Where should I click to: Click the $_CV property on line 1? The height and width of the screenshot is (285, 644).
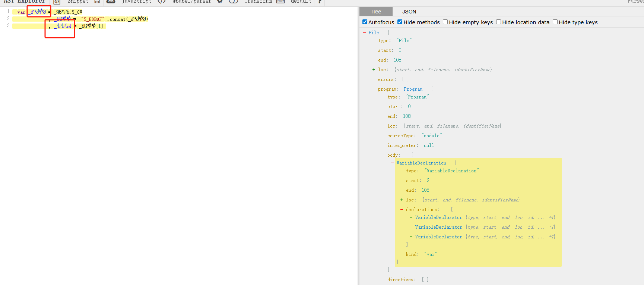77,12
